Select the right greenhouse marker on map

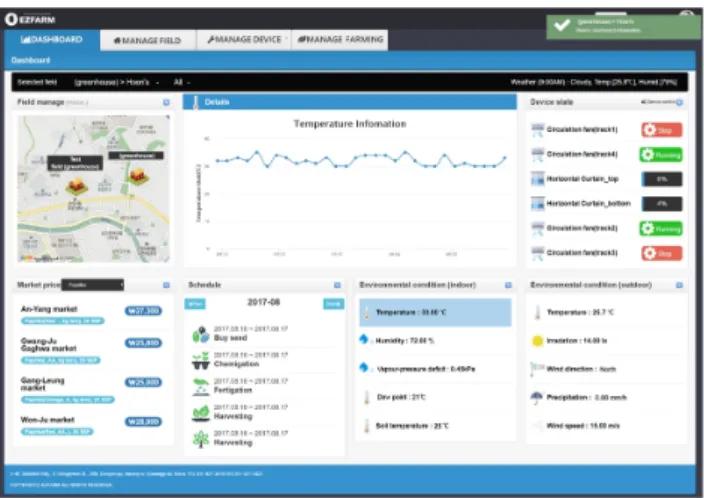click(138, 176)
